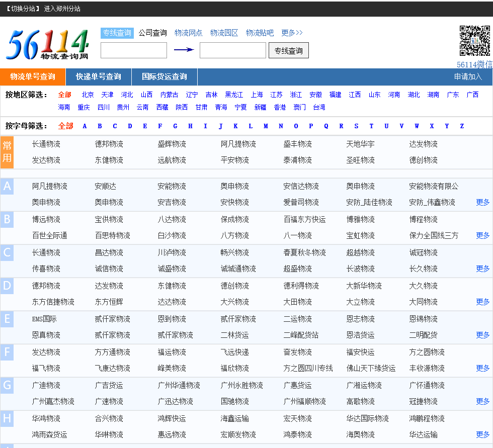Open 佛山天下缘货运 company link

pos(371,368)
